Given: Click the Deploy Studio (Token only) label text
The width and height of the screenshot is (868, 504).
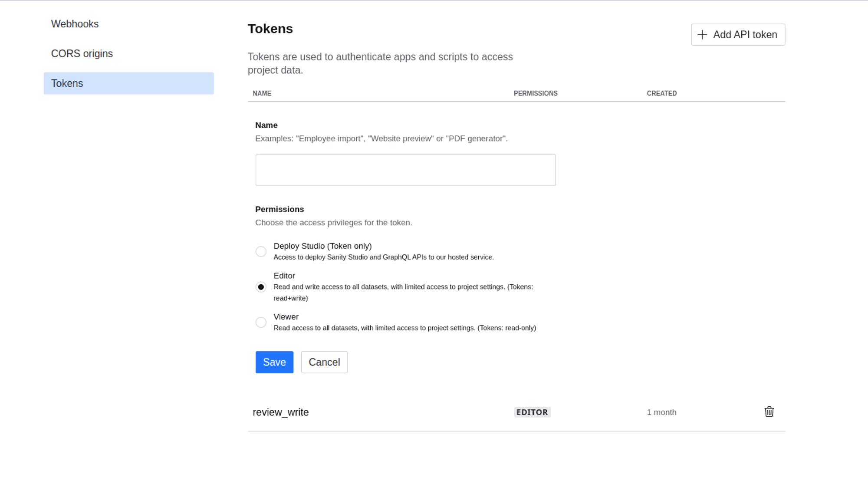Looking at the screenshot, I should (x=322, y=246).
